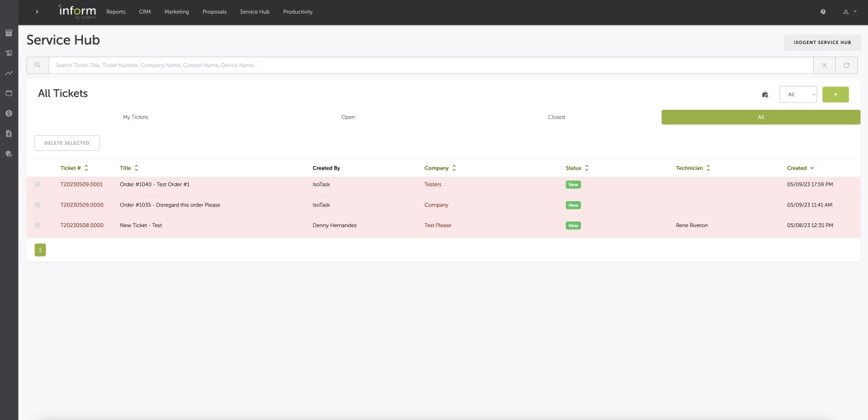Click the briefcase clock icon beside All dropdown
Screen dimensions: 868x420
[765, 95]
